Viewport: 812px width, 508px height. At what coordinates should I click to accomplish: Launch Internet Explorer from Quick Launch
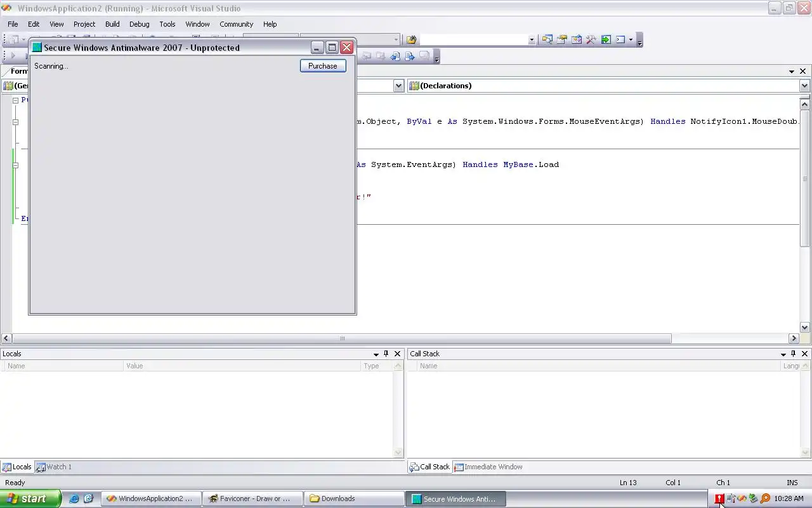tap(74, 498)
